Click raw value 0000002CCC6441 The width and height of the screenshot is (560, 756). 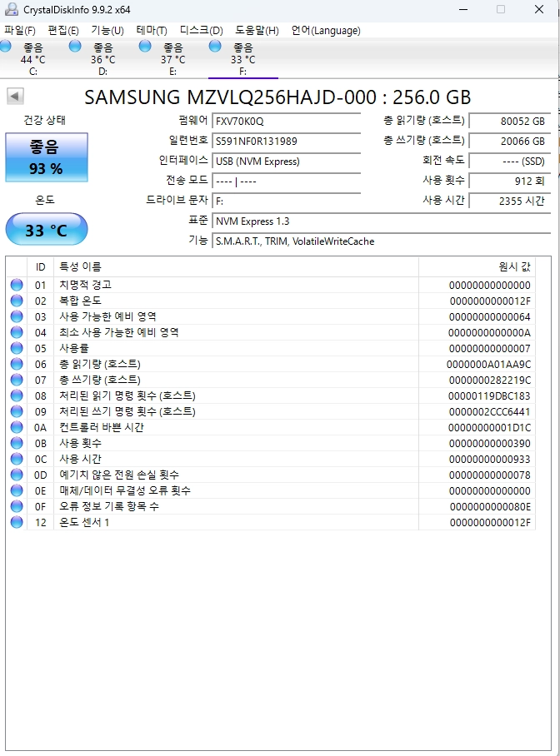(x=489, y=412)
